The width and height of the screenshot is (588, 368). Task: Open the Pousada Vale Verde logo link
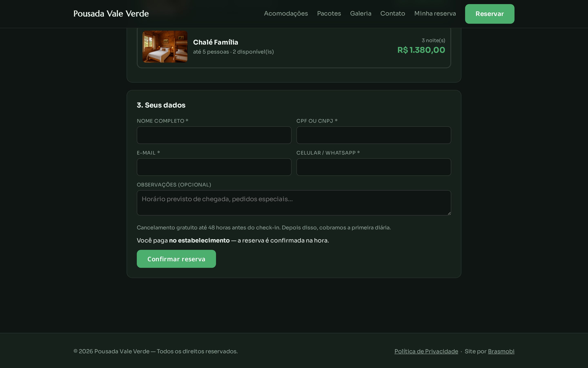(111, 14)
